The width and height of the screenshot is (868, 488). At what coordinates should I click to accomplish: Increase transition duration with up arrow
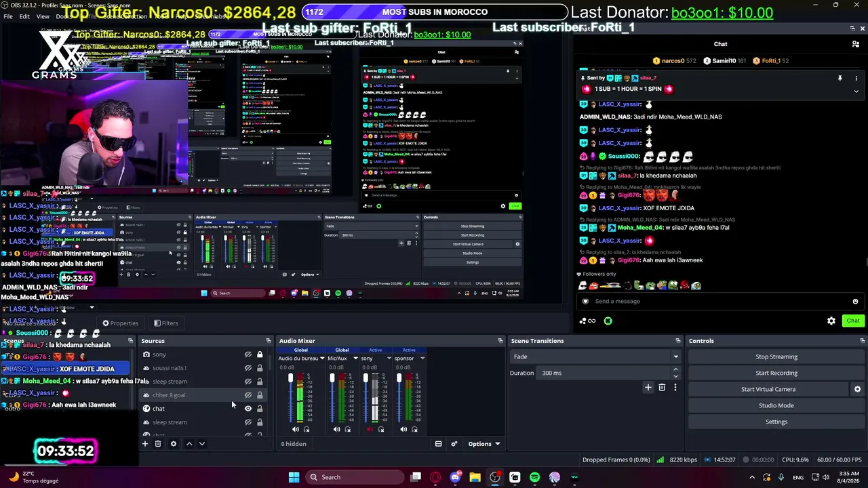pos(675,370)
